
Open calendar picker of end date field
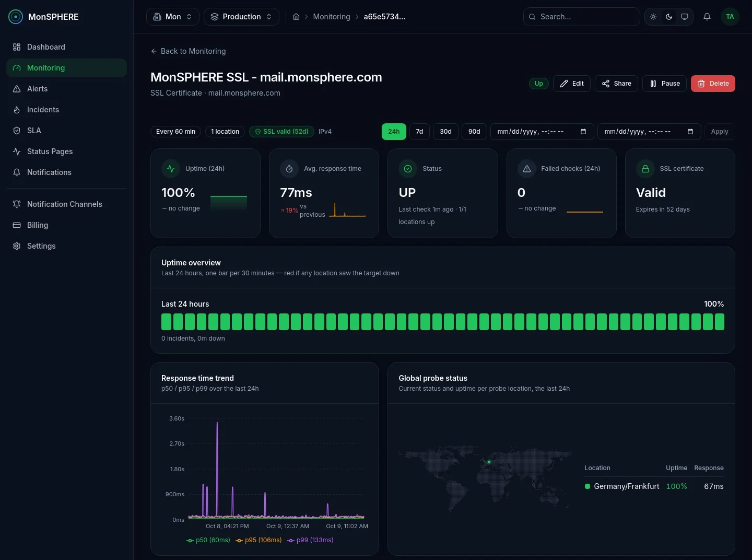pyautogui.click(x=690, y=132)
